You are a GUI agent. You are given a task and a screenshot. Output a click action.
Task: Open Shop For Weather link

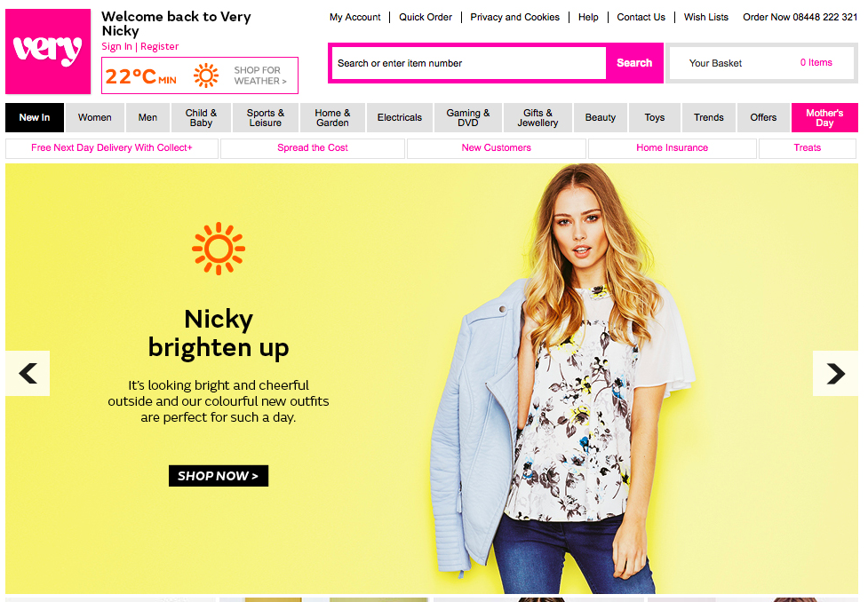(x=259, y=75)
